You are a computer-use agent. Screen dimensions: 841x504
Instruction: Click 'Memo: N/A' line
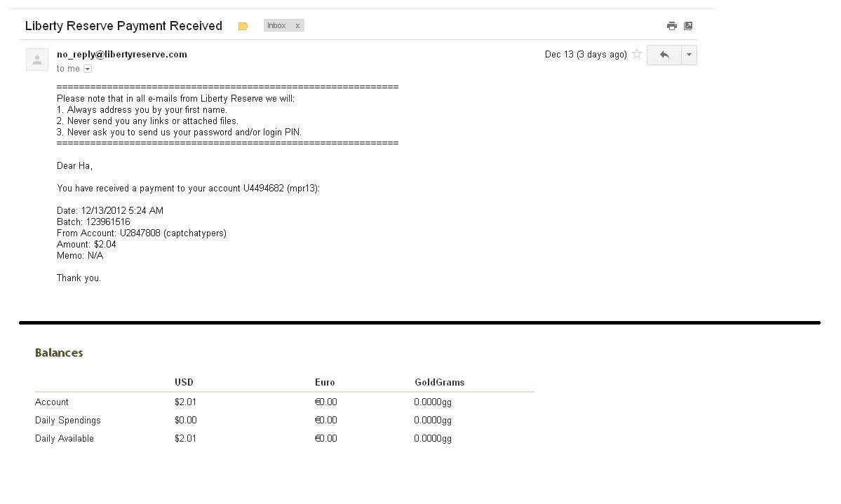pos(80,256)
